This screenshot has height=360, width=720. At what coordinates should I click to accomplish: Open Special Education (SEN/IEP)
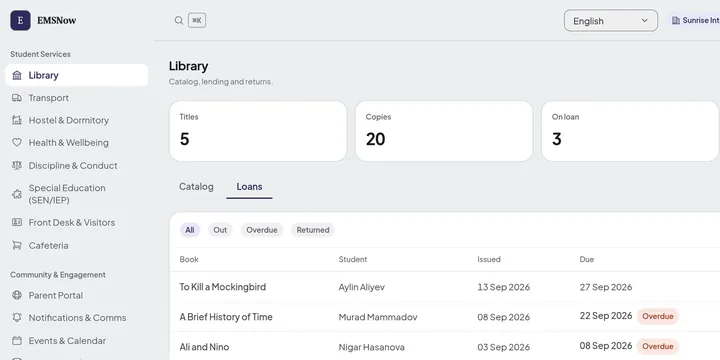pos(77,194)
